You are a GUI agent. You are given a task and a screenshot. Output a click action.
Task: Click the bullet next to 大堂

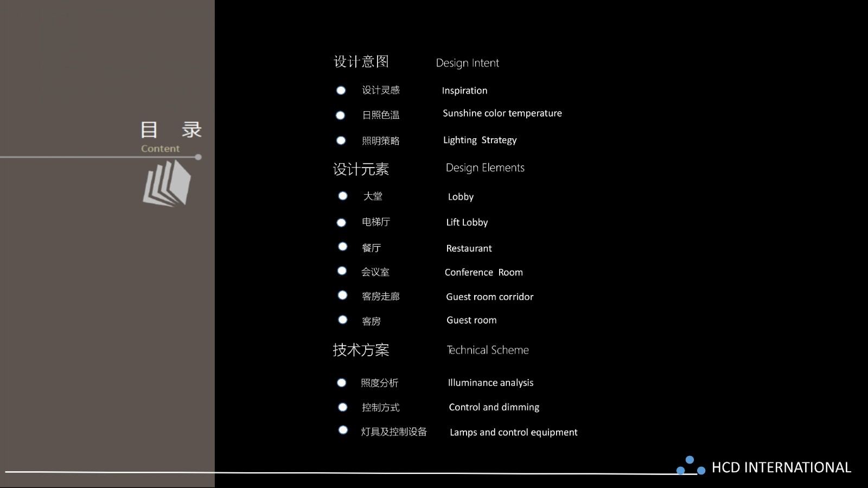point(343,196)
